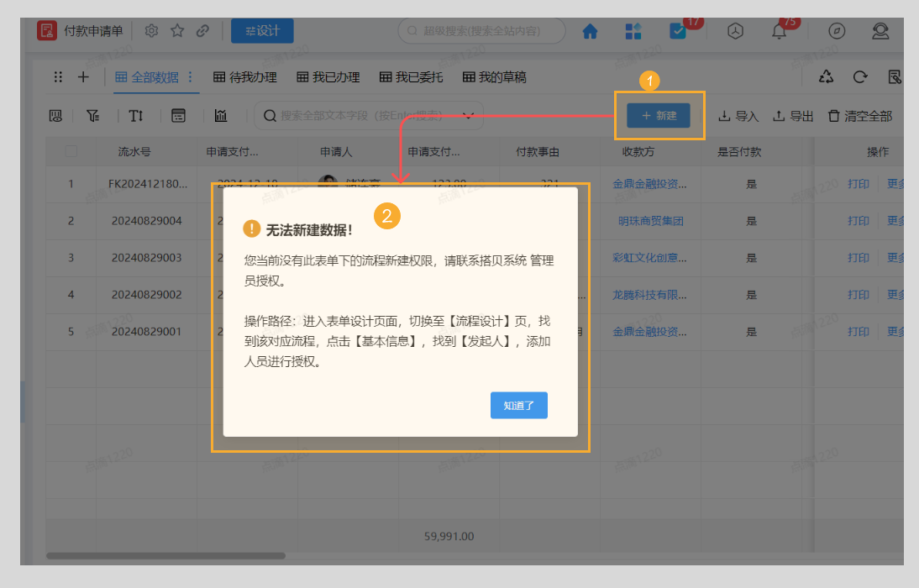The image size is (919, 588).
Task: Open the settings gear beside 付款申请单 title
Action: (151, 30)
